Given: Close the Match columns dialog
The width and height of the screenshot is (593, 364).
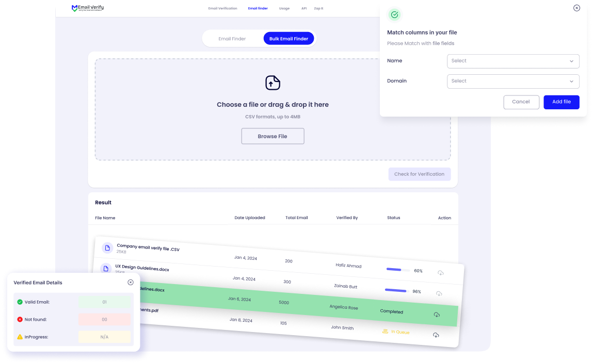Looking at the screenshot, I should point(576,8).
